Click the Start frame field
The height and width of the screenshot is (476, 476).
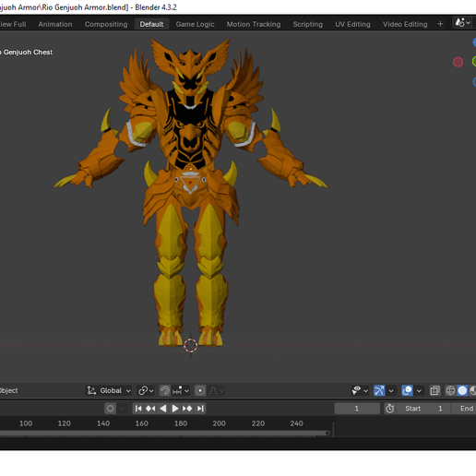[x=423, y=409]
